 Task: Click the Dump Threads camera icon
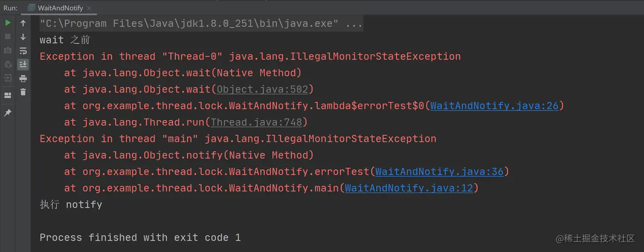(x=8, y=50)
